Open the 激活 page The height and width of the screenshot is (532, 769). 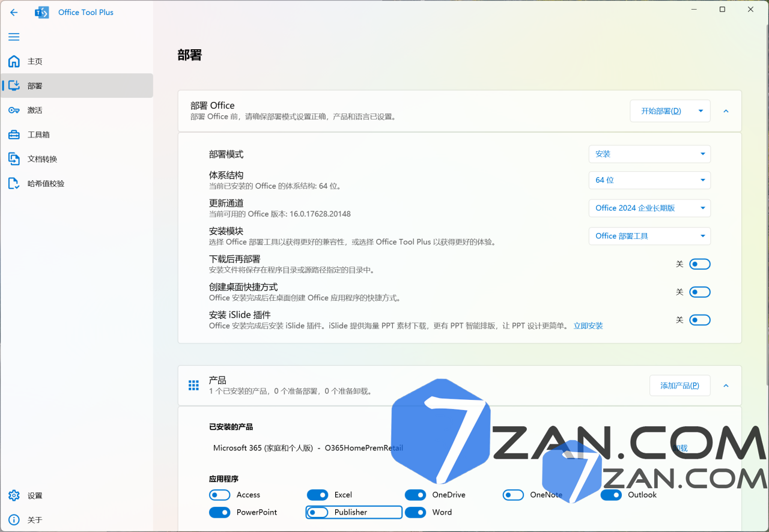pos(77,110)
